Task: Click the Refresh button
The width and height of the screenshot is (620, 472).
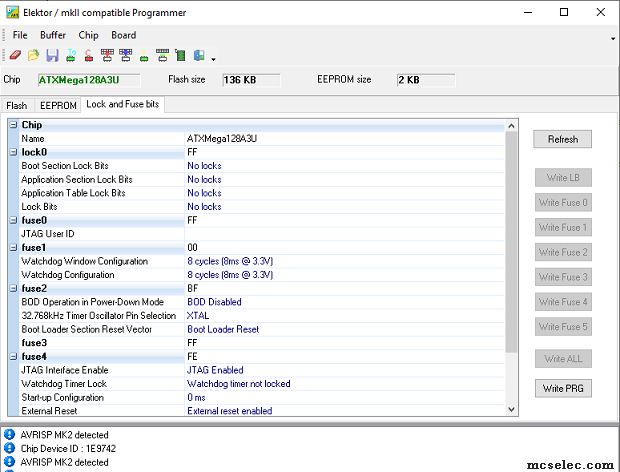Action: (x=562, y=139)
